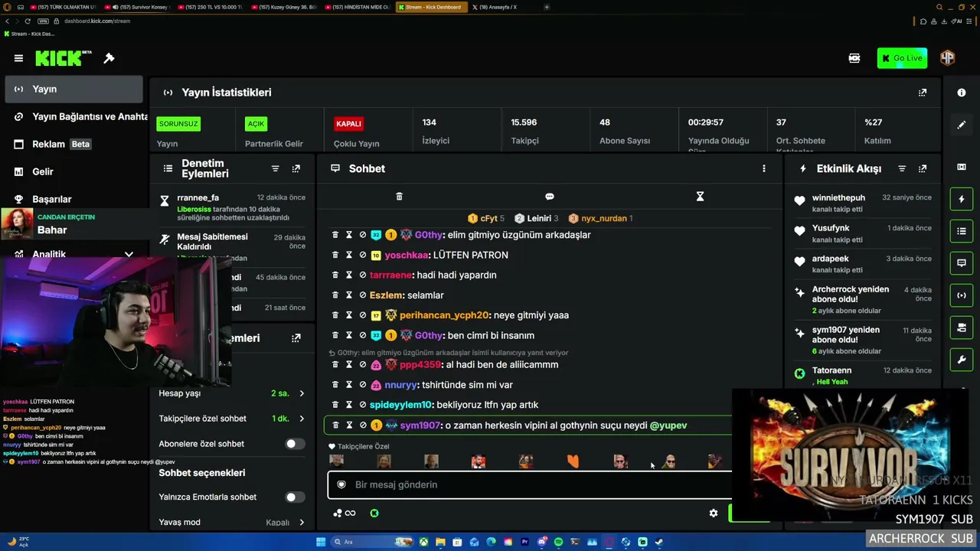980x551 pixels.
Task: Click username perihancan_ycph20 in chat
Action: (x=444, y=315)
